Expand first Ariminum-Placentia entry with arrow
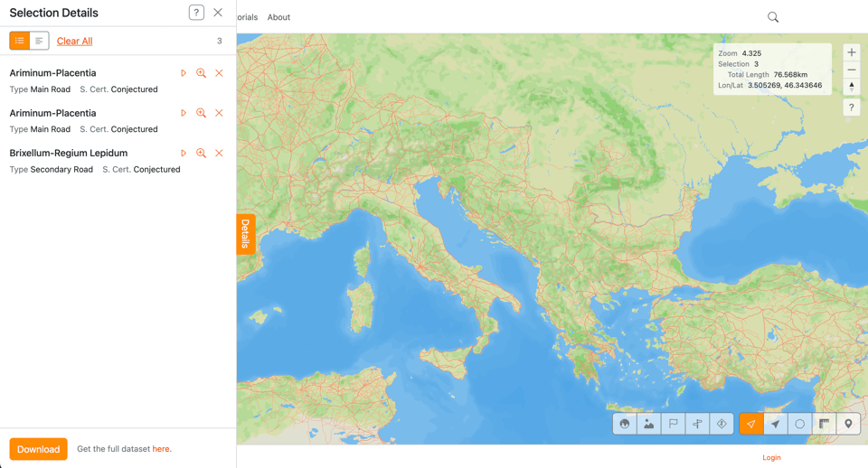Viewport: 868px width, 468px height. pos(184,73)
